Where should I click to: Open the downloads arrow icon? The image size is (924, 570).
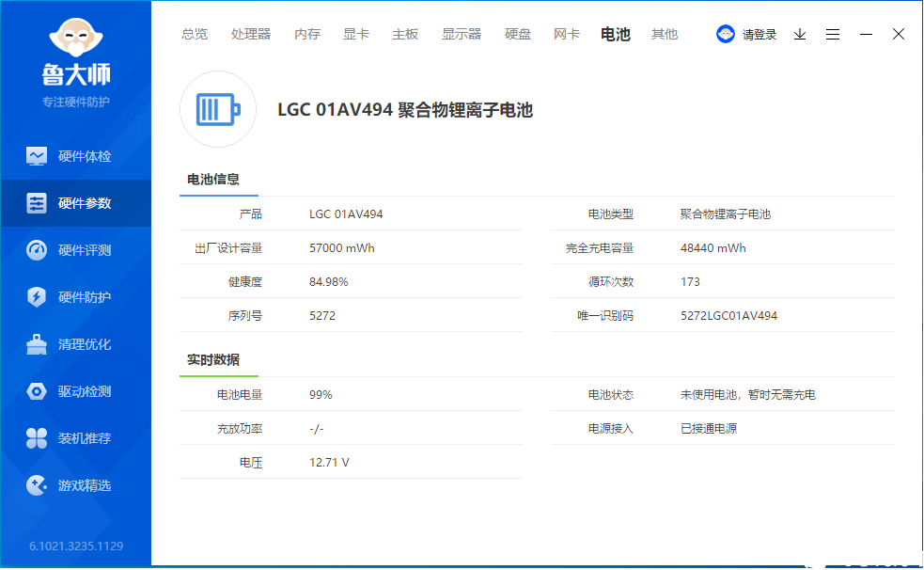[800, 34]
